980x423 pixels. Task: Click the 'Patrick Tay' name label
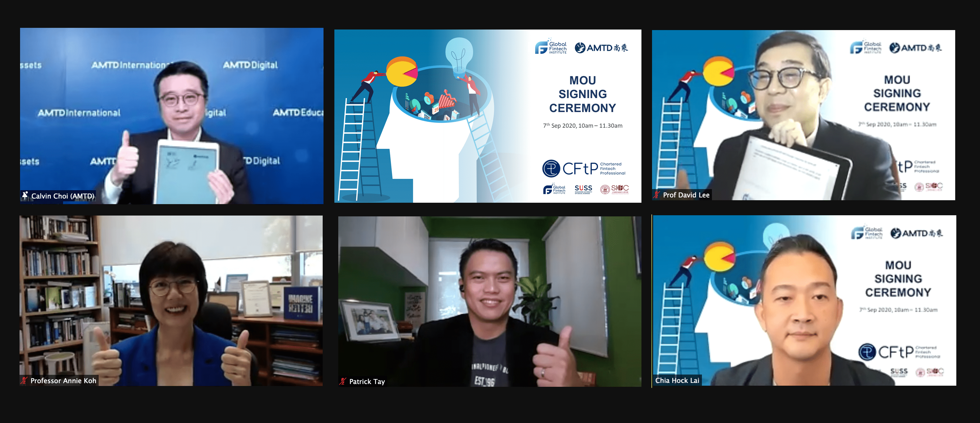367,382
